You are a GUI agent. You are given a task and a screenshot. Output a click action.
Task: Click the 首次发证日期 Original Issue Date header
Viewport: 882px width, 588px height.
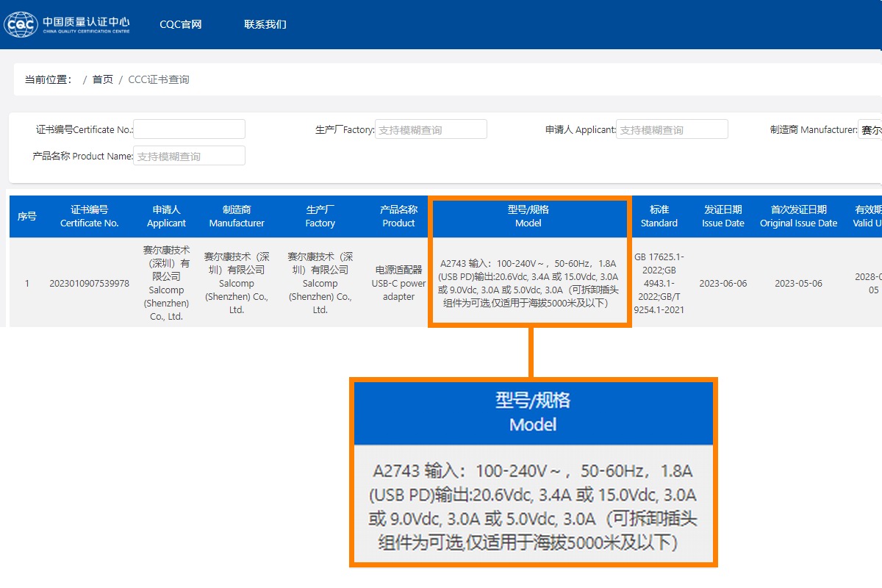point(799,216)
